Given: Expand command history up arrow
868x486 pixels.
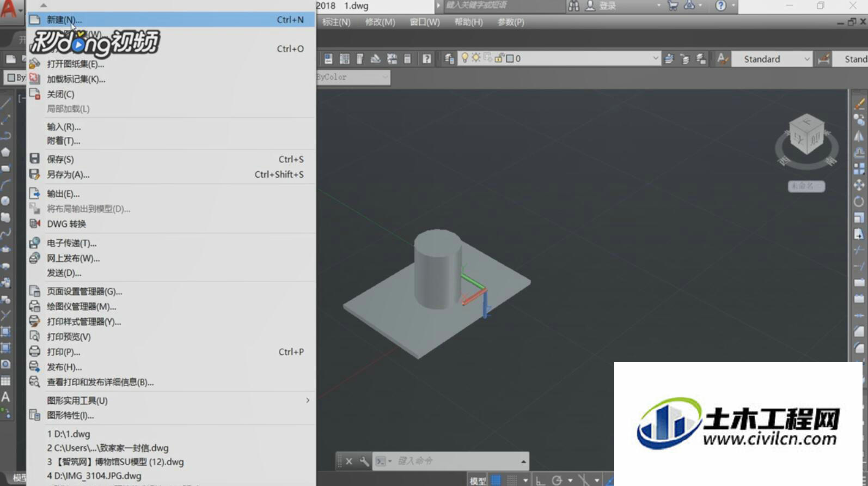Looking at the screenshot, I should [x=523, y=461].
